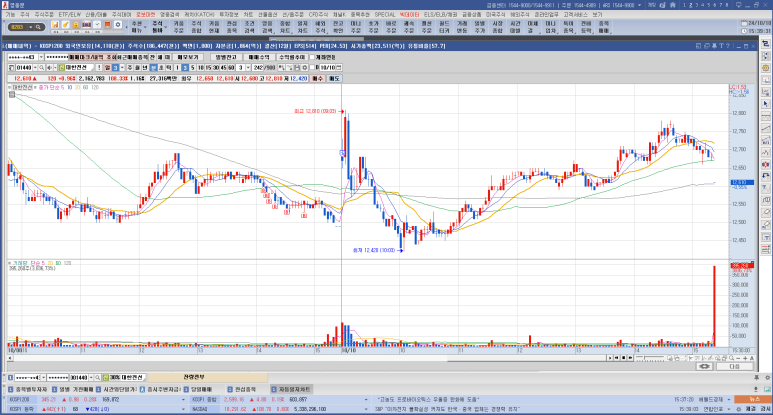
Task: Select the 60 minute interval button
Action: [x=231, y=68]
